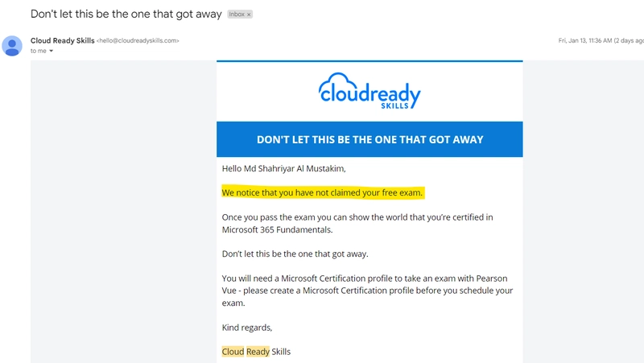
Task: Click the blue "Don't let this be" banner
Action: point(369,139)
